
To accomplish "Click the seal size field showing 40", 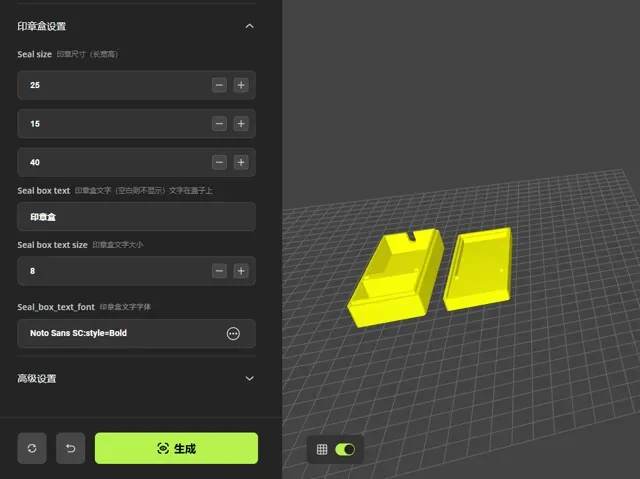I will click(x=136, y=162).
